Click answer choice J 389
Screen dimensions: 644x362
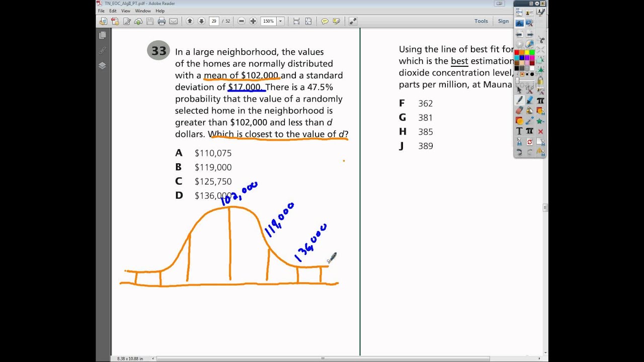[x=416, y=146]
